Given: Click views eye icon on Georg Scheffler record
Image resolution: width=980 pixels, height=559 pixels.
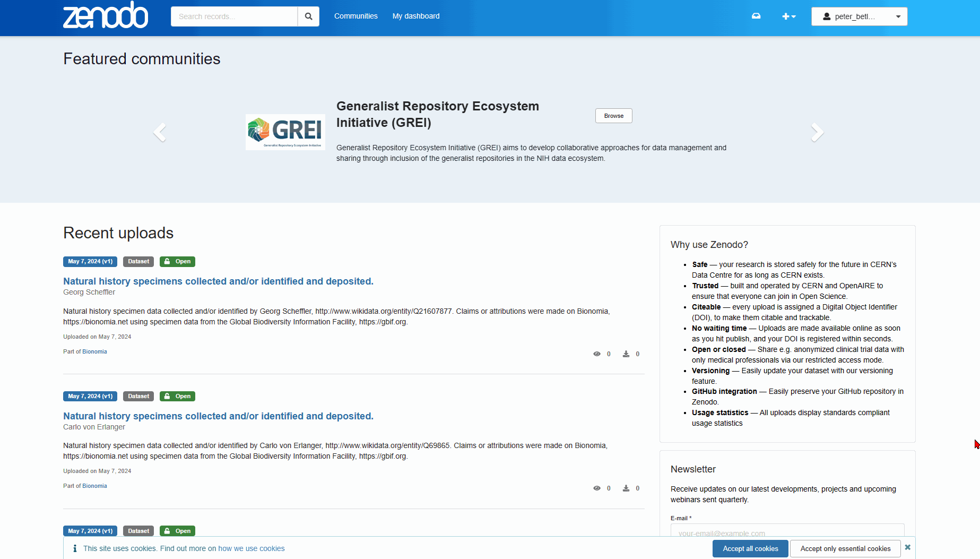Looking at the screenshot, I should [597, 354].
